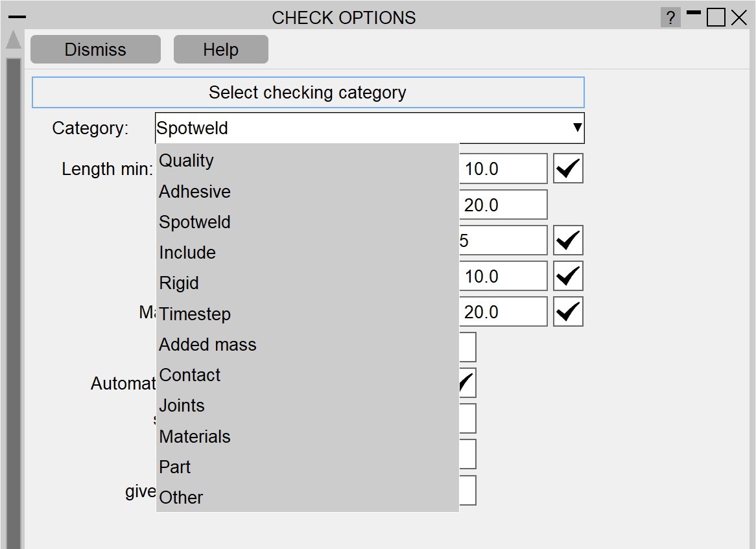Close the CHECK OPTIONS window

(738, 18)
